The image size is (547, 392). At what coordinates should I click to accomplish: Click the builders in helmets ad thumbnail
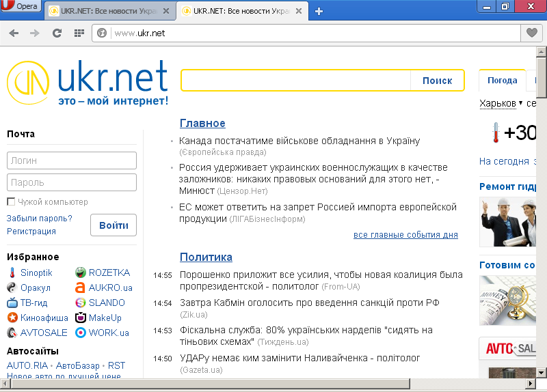click(507, 222)
